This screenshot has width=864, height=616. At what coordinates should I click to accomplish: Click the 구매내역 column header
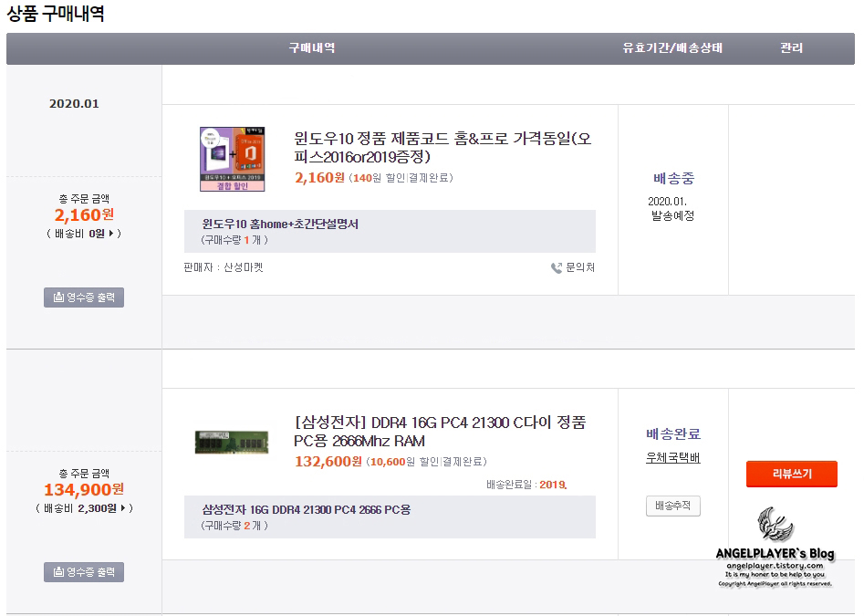click(x=312, y=48)
